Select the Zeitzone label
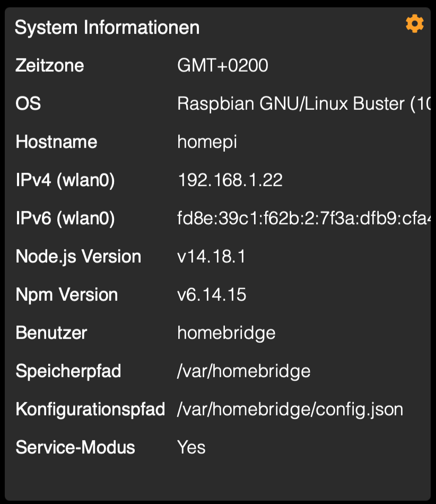 coord(50,66)
